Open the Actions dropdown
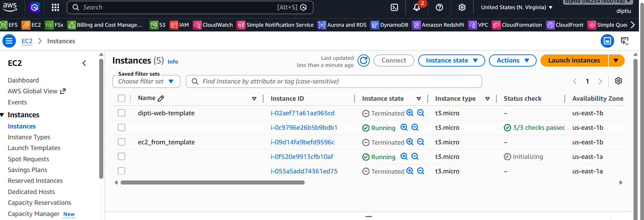This screenshot has height=220, width=644. click(513, 60)
